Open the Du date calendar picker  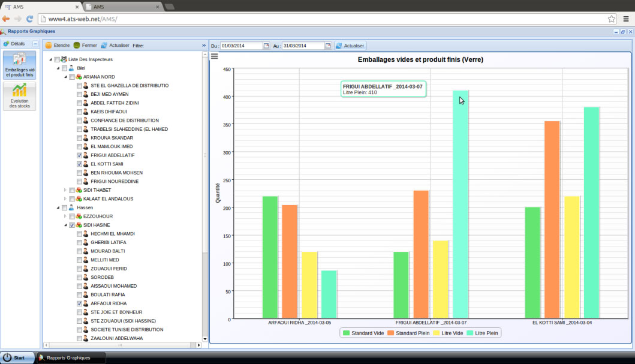(x=267, y=46)
